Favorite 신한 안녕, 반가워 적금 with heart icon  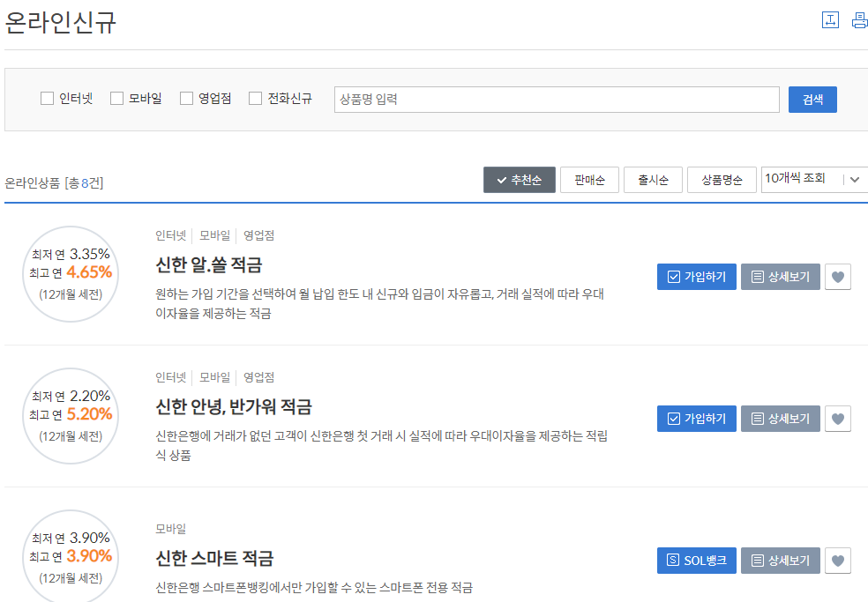click(837, 419)
